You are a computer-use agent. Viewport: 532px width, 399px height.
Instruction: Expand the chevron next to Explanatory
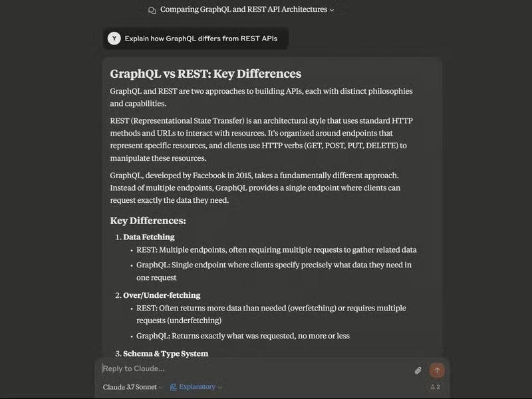pos(220,387)
